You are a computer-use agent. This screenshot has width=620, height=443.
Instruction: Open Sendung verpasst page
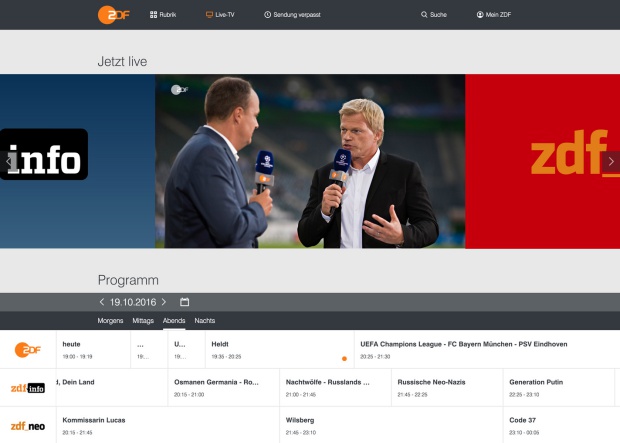pyautogui.click(x=292, y=15)
